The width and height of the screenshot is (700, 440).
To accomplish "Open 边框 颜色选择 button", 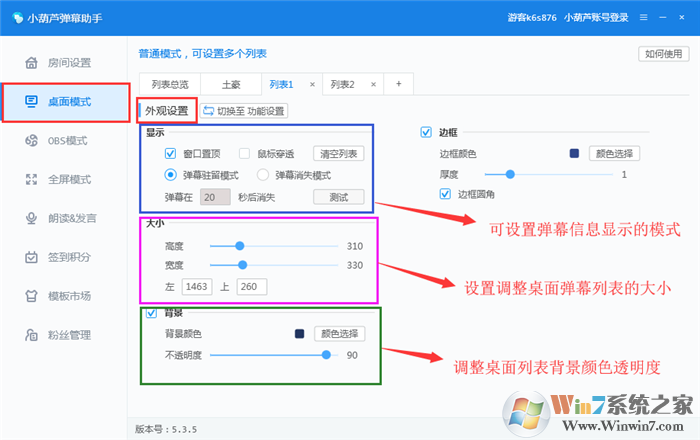I will pos(614,154).
